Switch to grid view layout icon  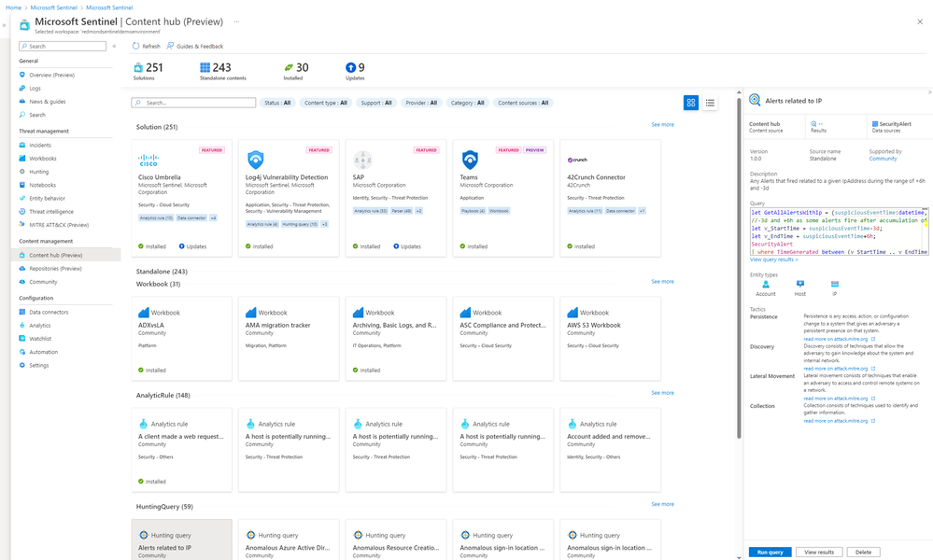(x=691, y=103)
